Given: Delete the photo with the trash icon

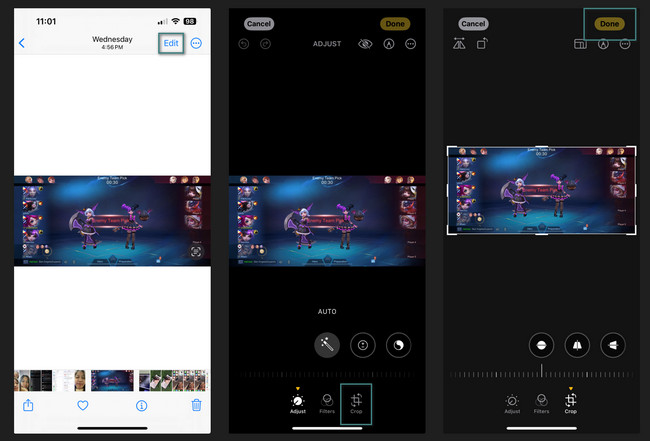Looking at the screenshot, I should click(x=196, y=405).
